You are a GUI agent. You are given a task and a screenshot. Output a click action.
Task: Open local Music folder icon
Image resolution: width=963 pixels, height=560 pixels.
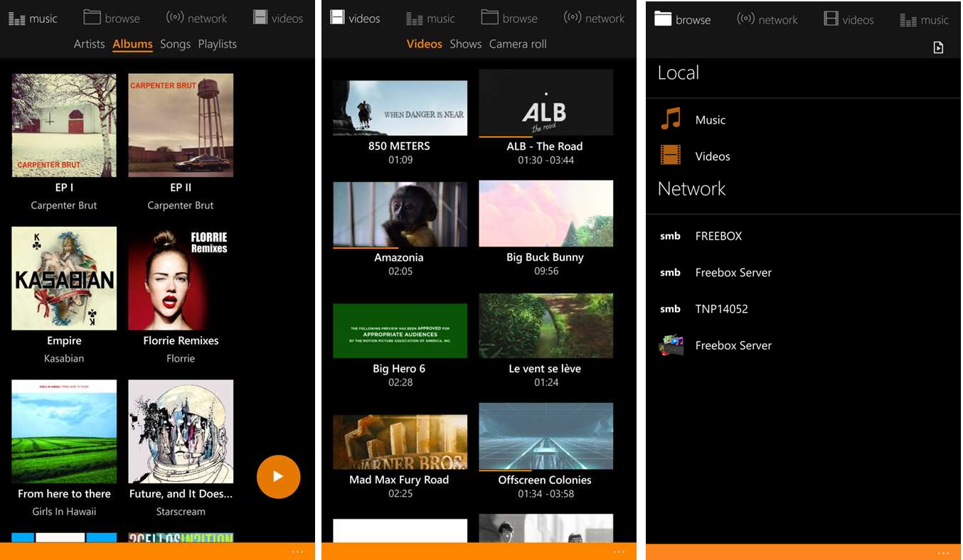670,119
